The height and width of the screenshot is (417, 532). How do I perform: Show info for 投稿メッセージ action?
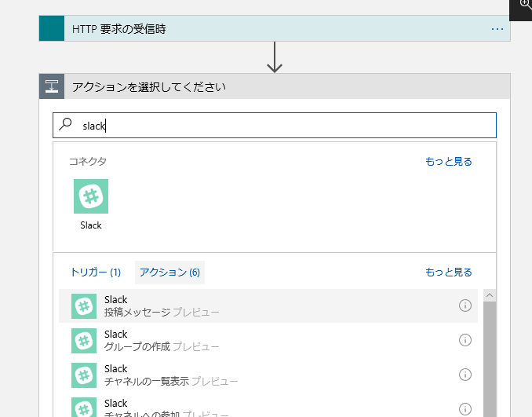tap(465, 305)
